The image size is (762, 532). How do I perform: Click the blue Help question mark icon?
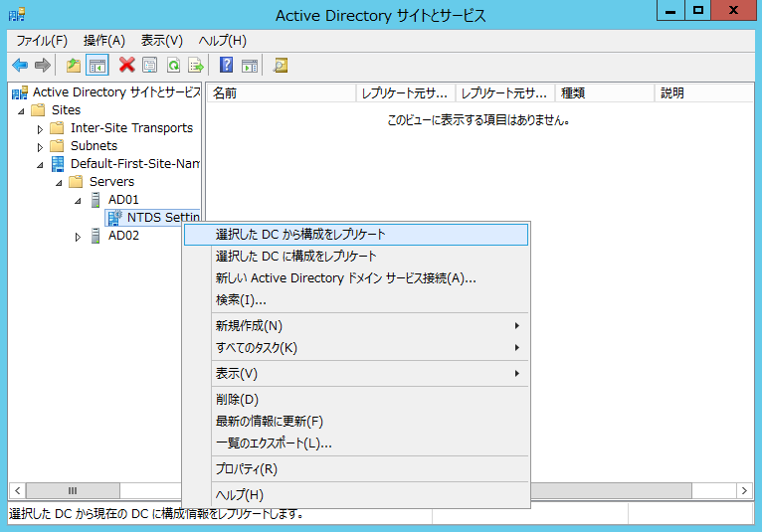226,66
